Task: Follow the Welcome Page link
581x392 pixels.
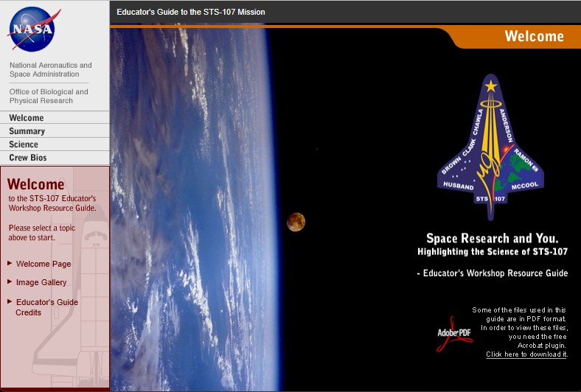Action: (44, 264)
